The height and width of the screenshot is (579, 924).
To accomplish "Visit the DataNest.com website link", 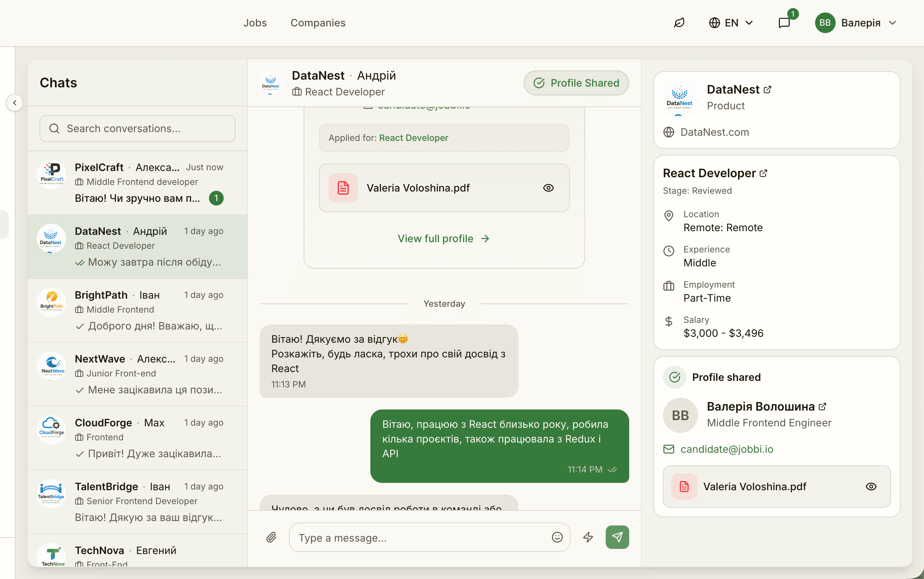I will tap(714, 132).
